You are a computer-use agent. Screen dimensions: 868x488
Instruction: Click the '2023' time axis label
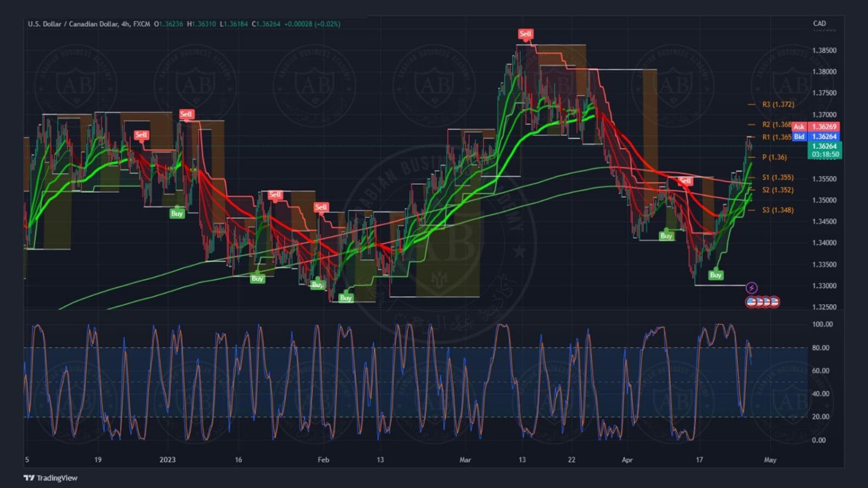(167, 460)
